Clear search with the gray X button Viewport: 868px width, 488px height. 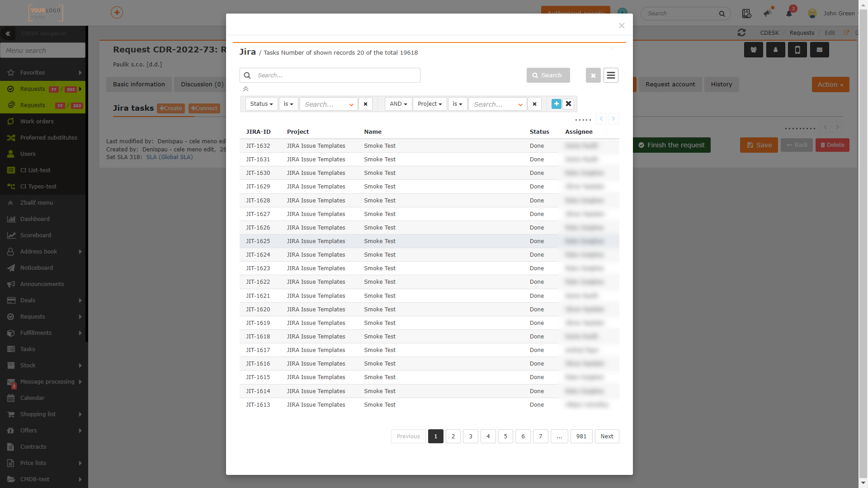[593, 75]
